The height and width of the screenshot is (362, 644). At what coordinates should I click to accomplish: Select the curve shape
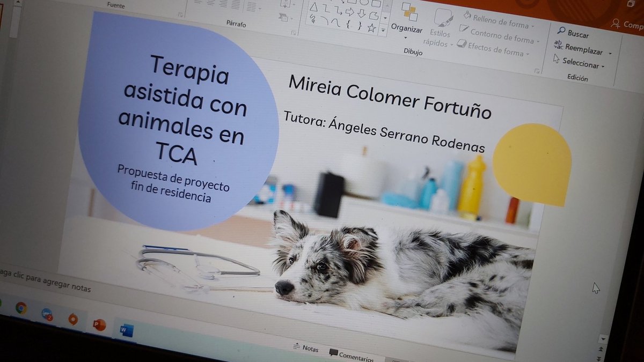pos(336,23)
